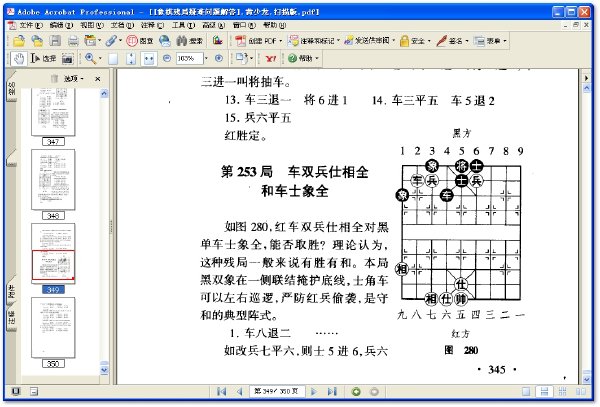Print the document with the printer icon

[73, 41]
